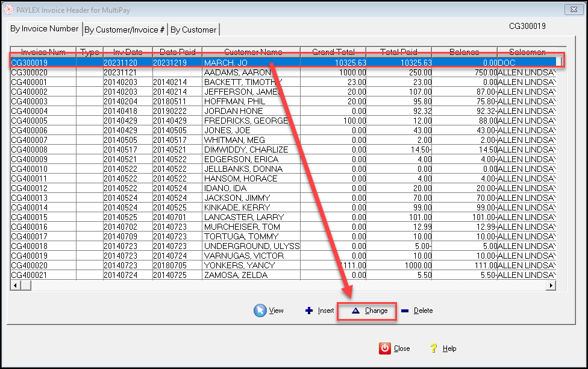Close the PAYLEX Invoice Header window

pyautogui.click(x=574, y=10)
